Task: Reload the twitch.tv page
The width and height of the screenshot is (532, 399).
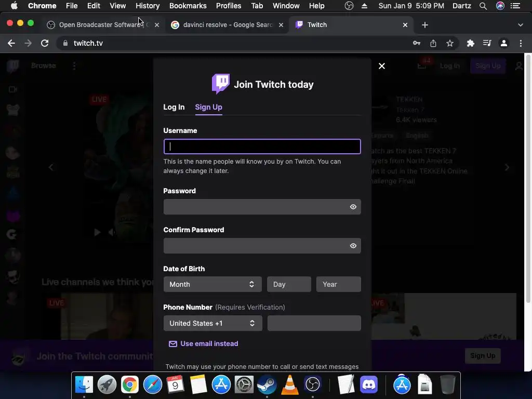Action: 45,43
